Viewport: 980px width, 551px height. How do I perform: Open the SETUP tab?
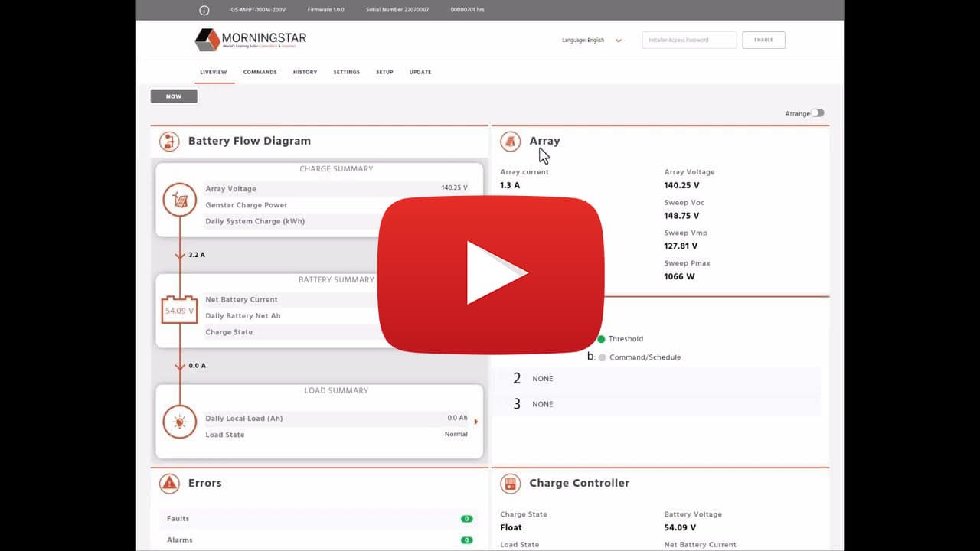(384, 72)
